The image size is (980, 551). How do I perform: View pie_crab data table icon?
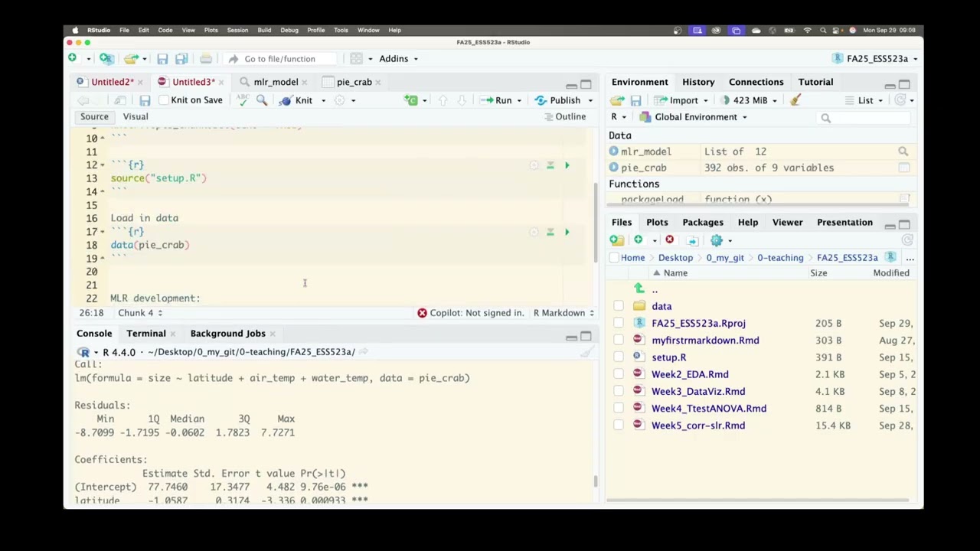[904, 168]
